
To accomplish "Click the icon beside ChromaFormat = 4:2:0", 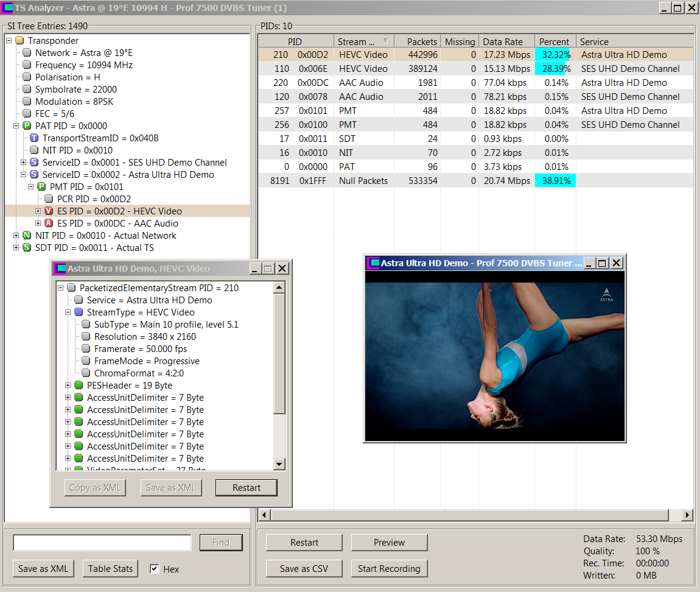I will [86, 373].
